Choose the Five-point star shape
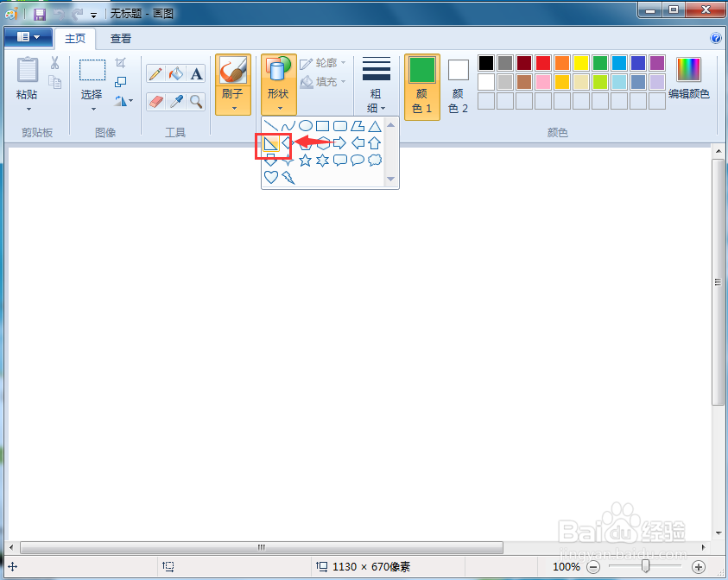 pyautogui.click(x=305, y=160)
